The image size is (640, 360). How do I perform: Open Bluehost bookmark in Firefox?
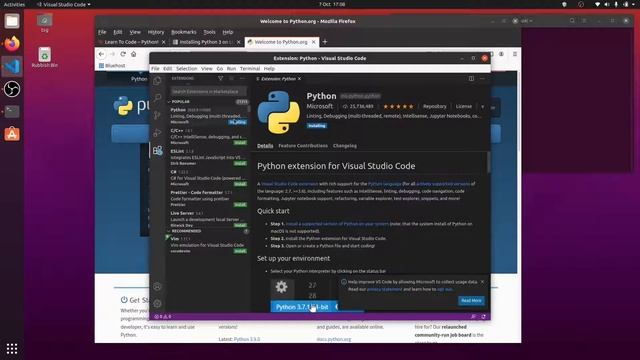click(x=112, y=65)
